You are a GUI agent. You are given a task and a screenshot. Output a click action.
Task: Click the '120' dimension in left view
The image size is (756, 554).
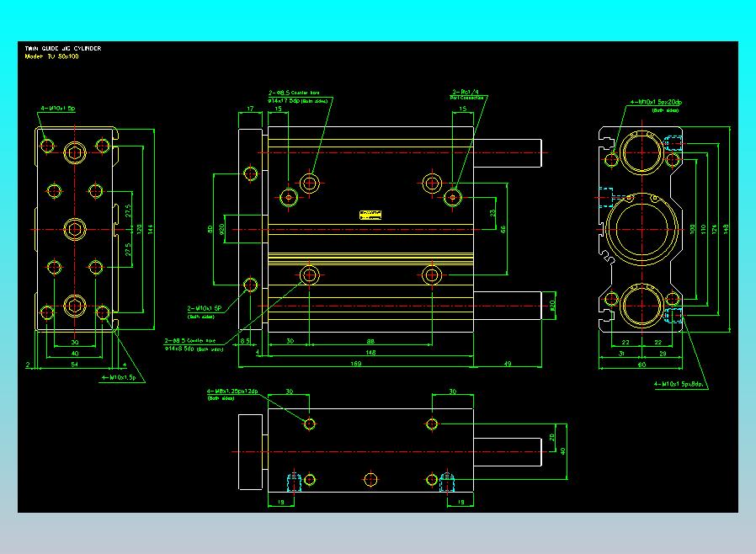coord(140,230)
